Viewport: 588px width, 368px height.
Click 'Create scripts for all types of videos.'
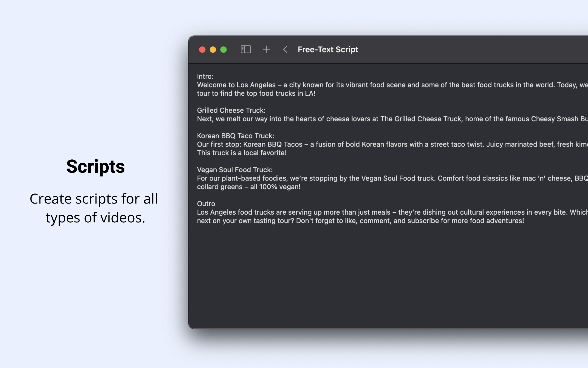tap(94, 208)
